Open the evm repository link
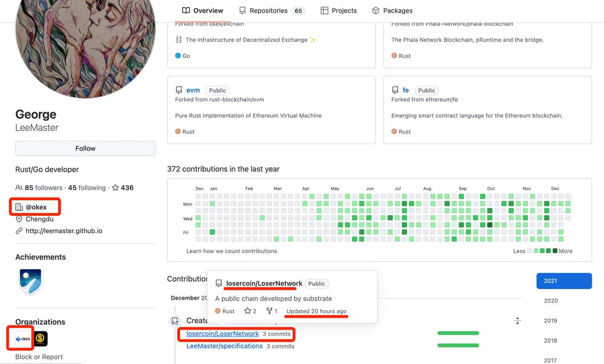This screenshot has height=364, width=604. click(x=193, y=90)
